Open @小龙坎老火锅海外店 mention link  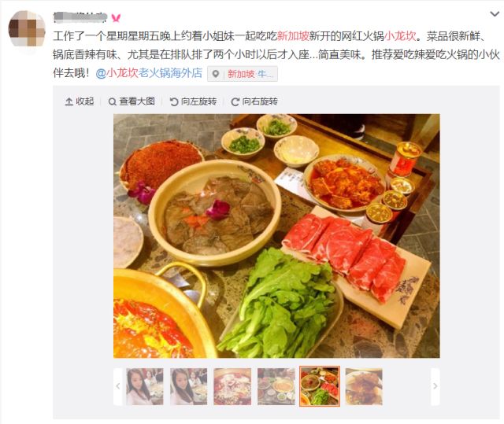point(149,73)
